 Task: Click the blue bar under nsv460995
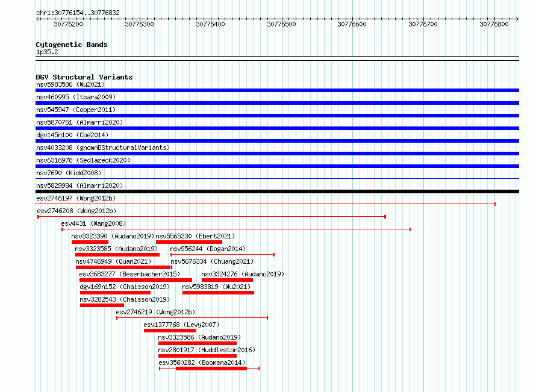(x=277, y=103)
